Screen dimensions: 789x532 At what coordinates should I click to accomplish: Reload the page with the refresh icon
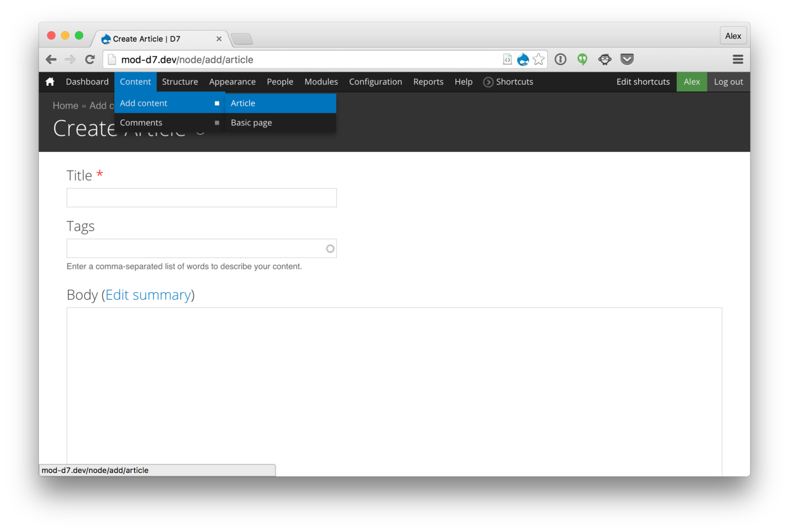(x=90, y=59)
